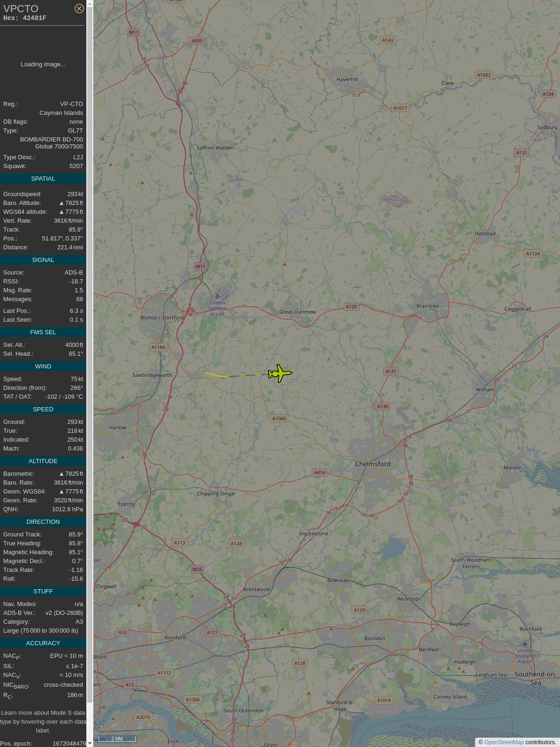Open the OpenStreetMap attribution link
560x747 pixels.
pos(504,742)
